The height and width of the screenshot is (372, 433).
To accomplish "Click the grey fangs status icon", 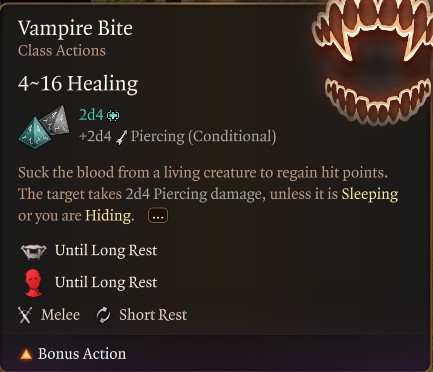I will [33, 252].
